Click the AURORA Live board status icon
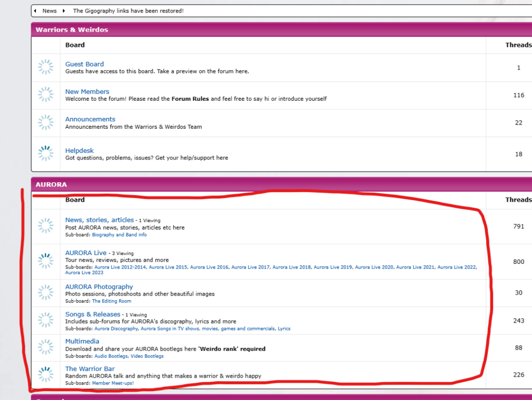The image size is (532, 400). [46, 261]
